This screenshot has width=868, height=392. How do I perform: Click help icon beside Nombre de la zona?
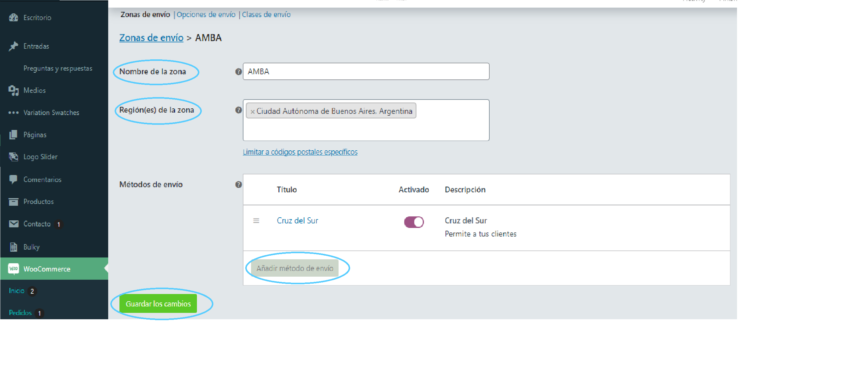click(x=238, y=72)
